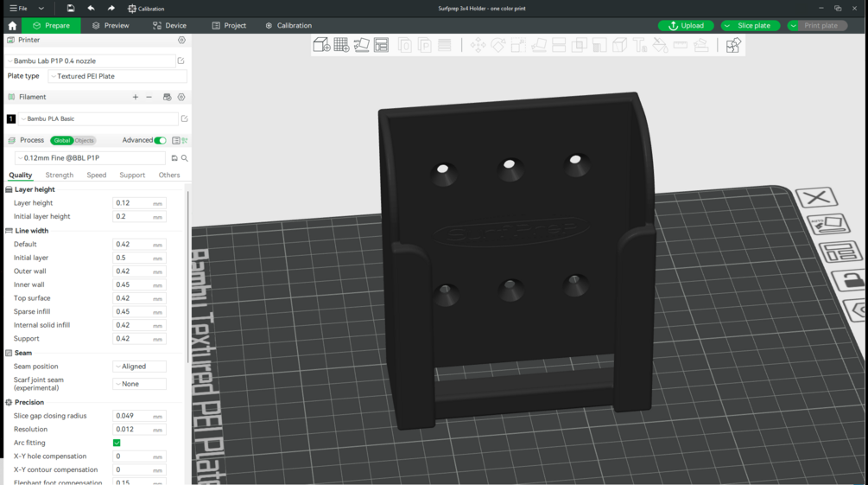
Task: Click the Add model cube icon
Action: [x=321, y=45]
